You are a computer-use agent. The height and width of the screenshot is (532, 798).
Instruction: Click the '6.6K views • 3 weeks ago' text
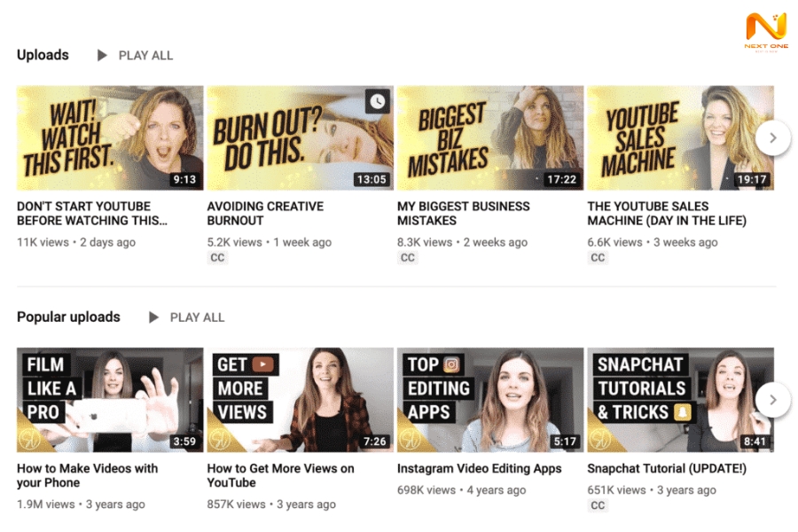click(653, 242)
